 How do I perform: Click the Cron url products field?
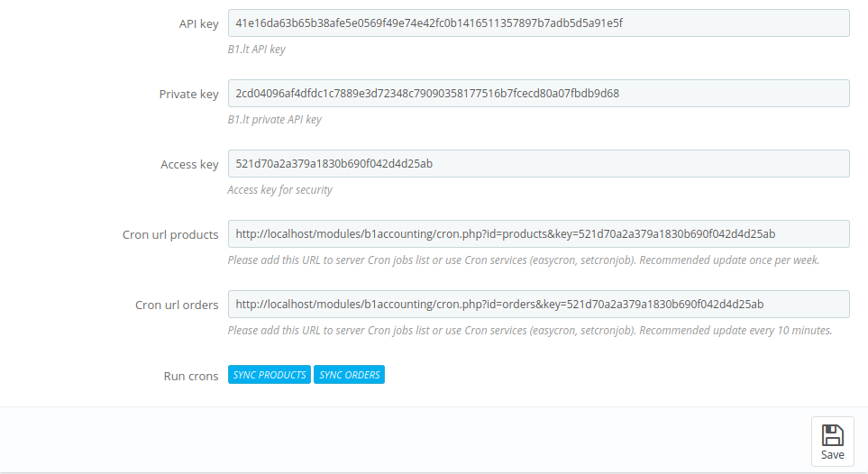click(x=538, y=234)
